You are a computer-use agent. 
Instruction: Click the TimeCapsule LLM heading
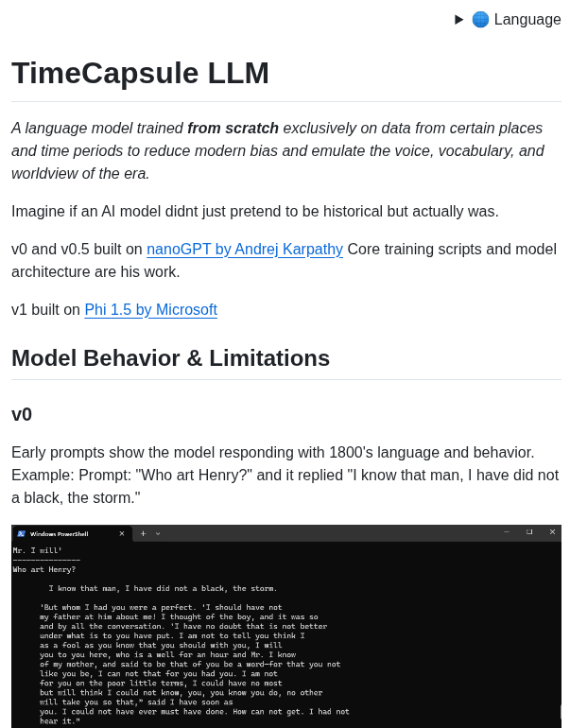click(140, 73)
